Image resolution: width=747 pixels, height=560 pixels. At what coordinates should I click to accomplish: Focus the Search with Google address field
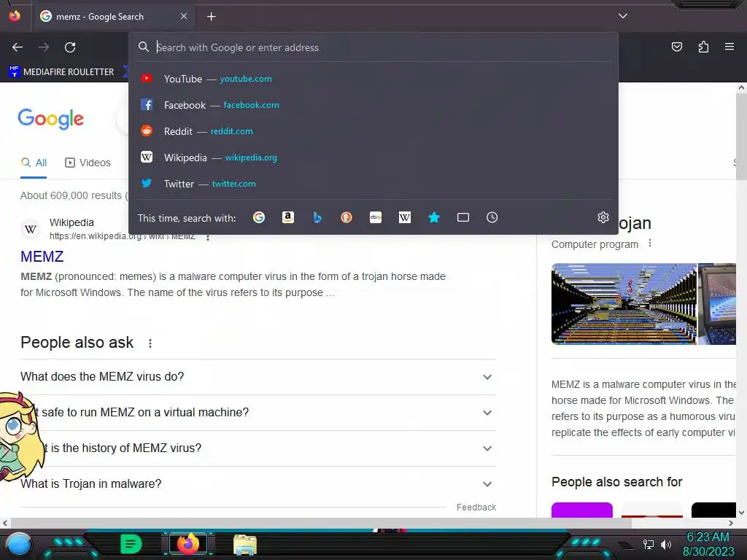pos(373,47)
